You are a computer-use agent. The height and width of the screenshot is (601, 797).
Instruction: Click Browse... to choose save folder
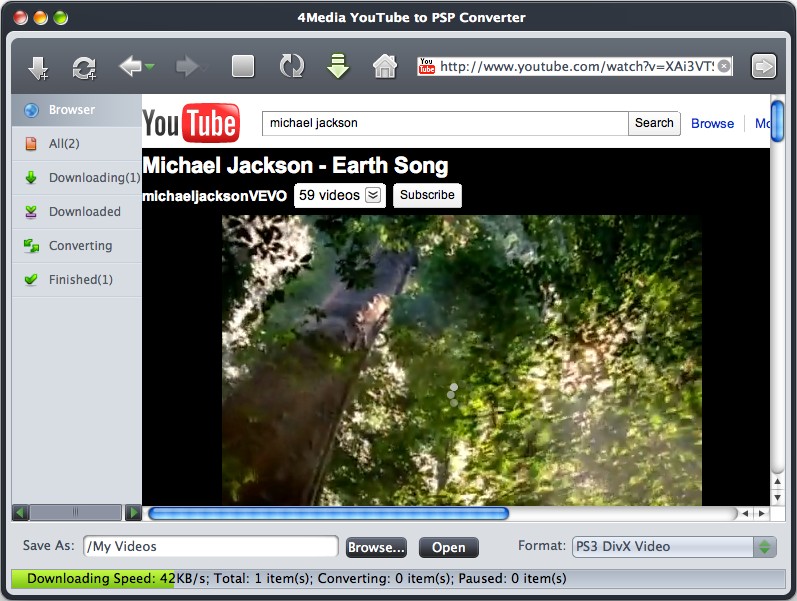pyautogui.click(x=376, y=548)
